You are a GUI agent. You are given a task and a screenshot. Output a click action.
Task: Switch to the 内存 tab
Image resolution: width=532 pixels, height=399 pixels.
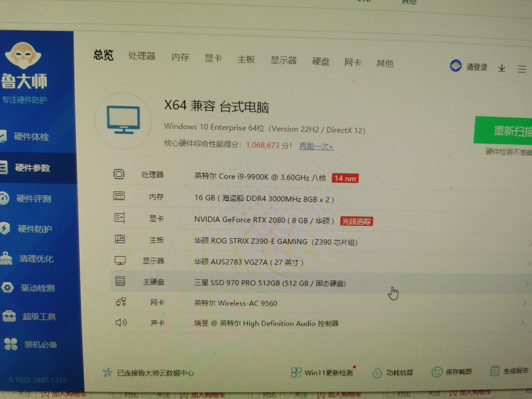click(x=180, y=57)
